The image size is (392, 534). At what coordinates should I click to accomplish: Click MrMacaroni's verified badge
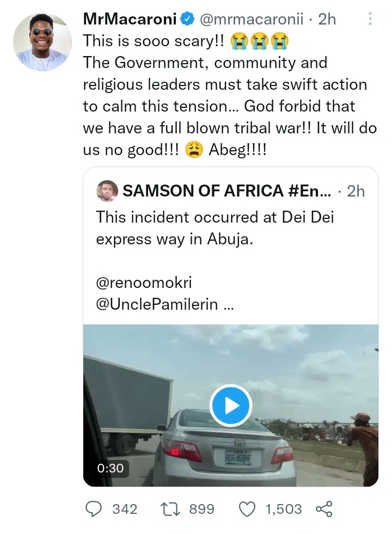[188, 20]
